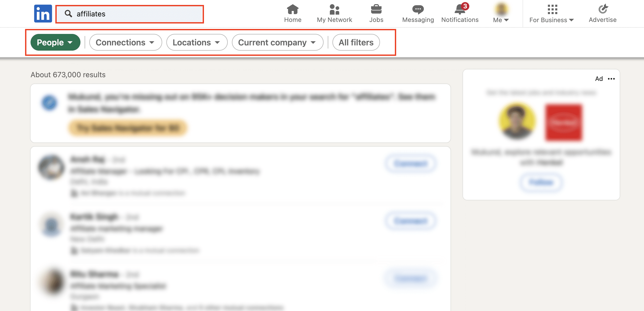Click the All filters button
This screenshot has height=311, width=644.
click(x=356, y=42)
